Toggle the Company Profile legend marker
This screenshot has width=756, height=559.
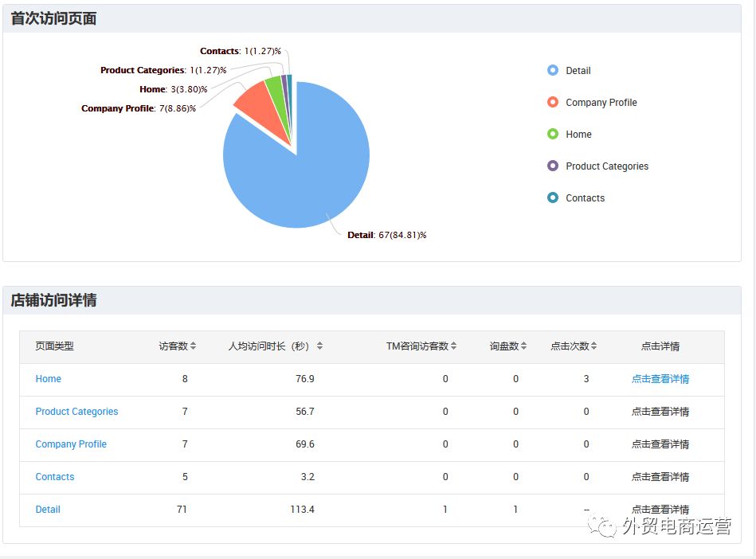pos(553,102)
